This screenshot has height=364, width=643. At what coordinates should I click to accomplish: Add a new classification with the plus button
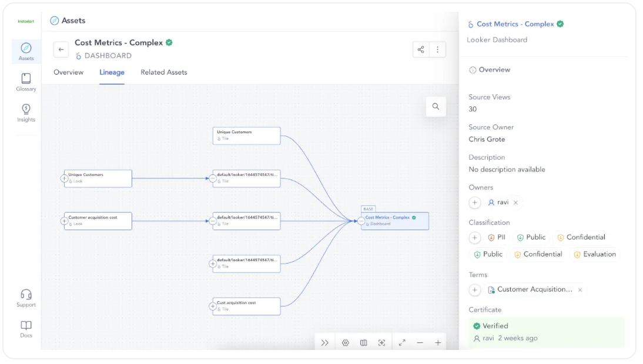[475, 238]
